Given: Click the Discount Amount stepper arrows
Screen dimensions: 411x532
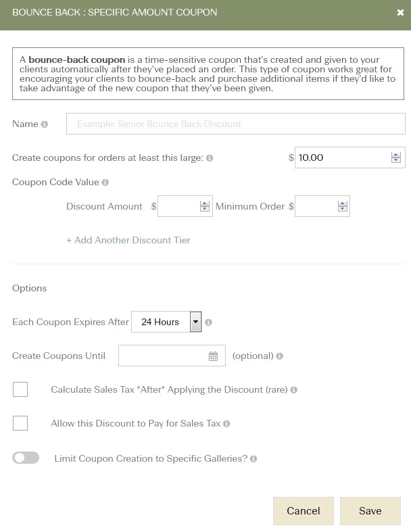Looking at the screenshot, I should [205, 206].
